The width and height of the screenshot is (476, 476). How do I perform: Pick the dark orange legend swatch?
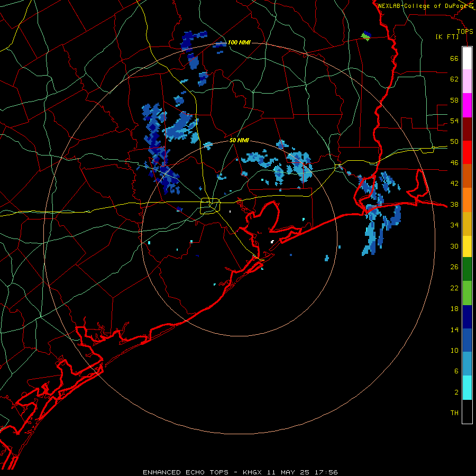point(467,176)
